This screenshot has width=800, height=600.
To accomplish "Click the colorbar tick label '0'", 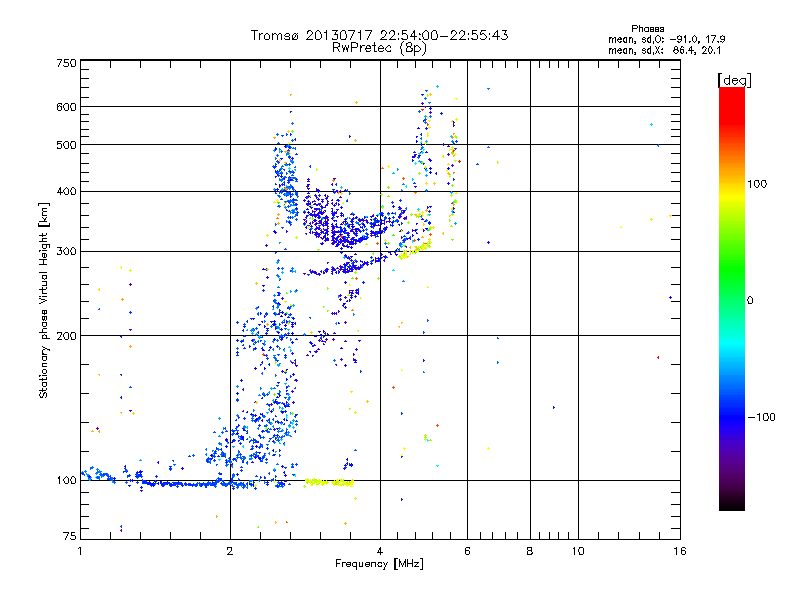I will coord(750,301).
